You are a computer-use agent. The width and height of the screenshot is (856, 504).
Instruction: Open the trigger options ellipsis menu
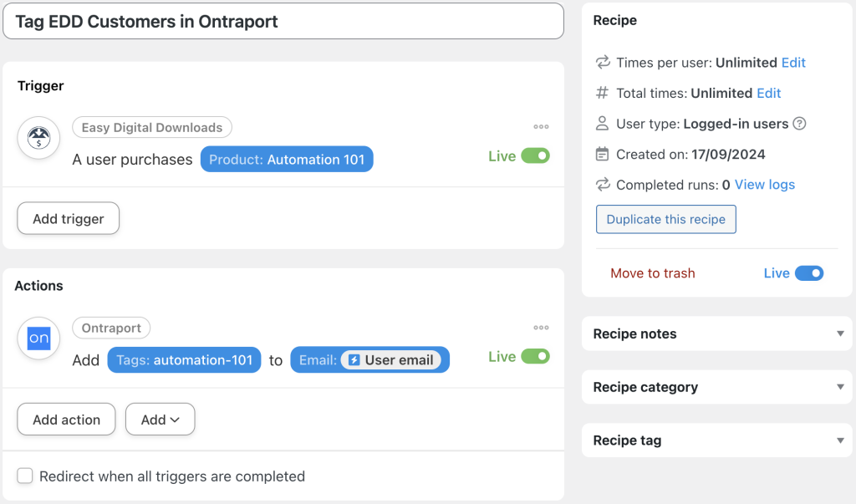541,126
